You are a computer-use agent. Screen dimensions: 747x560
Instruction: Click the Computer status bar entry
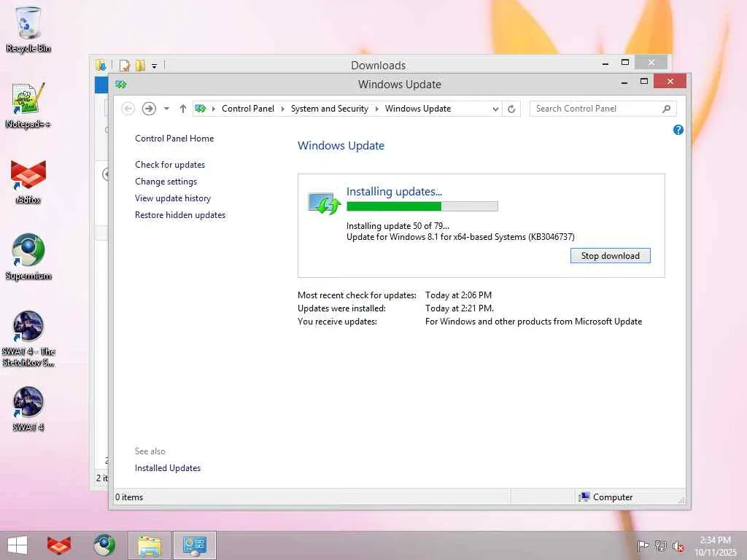pos(605,497)
